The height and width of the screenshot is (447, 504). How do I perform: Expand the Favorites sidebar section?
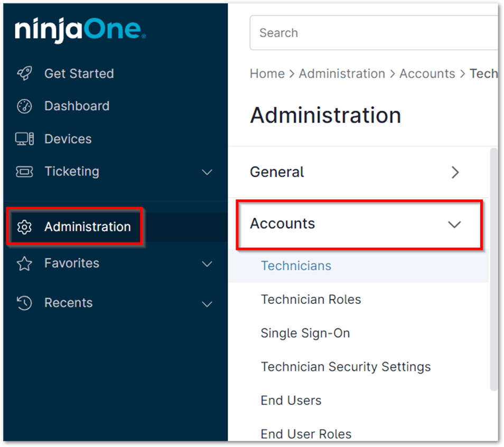[207, 264]
